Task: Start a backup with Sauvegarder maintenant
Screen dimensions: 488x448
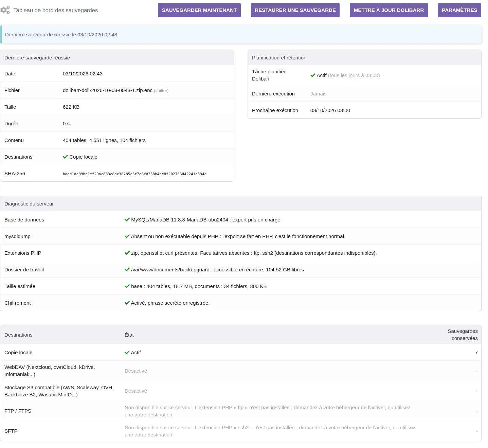Action: pos(199,10)
